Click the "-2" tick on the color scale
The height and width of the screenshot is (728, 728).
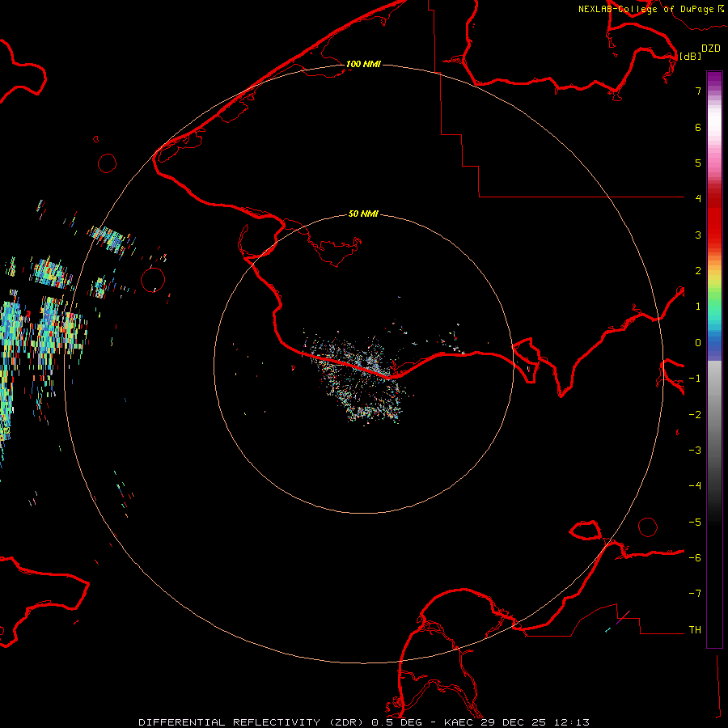[695, 415]
